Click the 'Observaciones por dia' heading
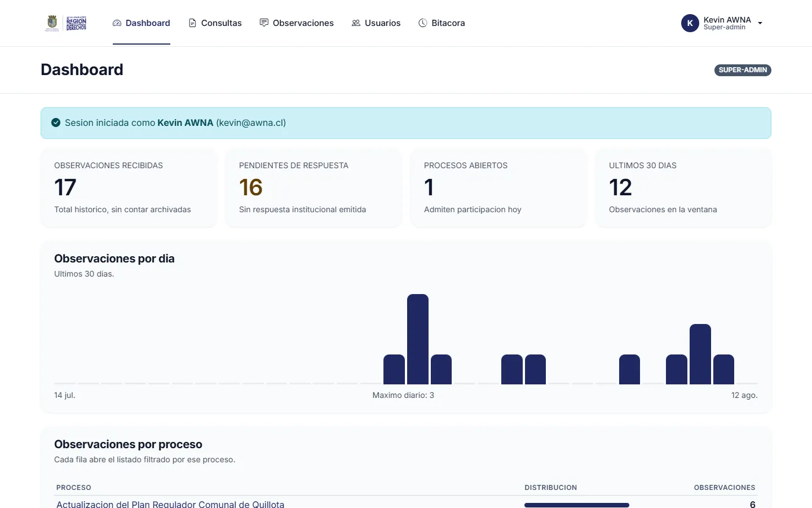812x508 pixels. (x=114, y=259)
